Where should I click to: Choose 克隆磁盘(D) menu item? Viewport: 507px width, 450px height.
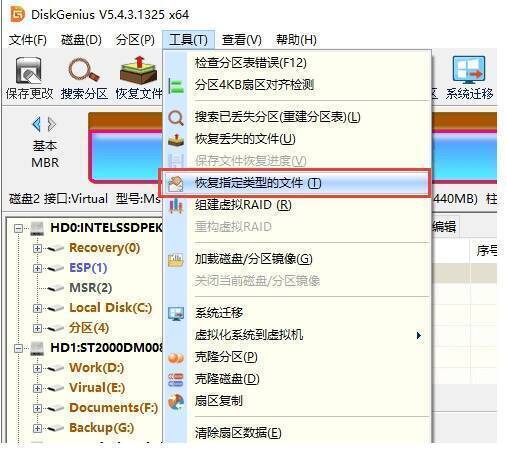click(297, 379)
